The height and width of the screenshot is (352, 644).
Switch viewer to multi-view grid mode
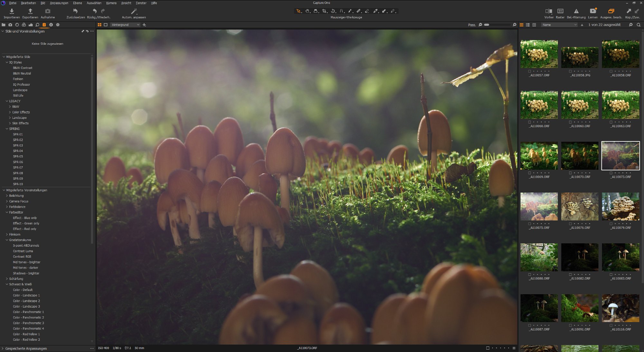click(99, 25)
